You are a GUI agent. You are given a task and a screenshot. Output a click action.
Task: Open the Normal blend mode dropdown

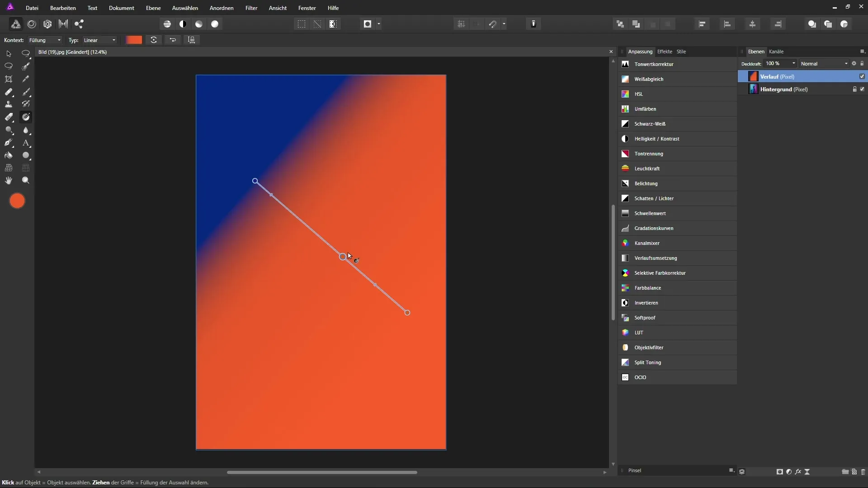click(x=824, y=64)
